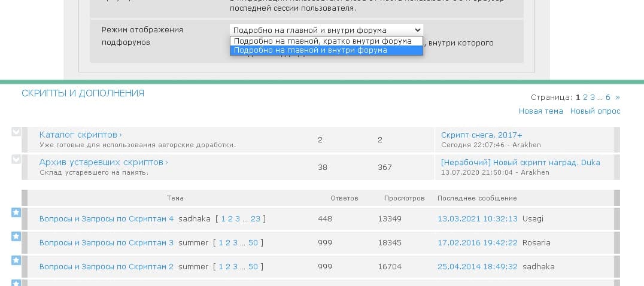Jump to page 6 of the forum

point(608,98)
